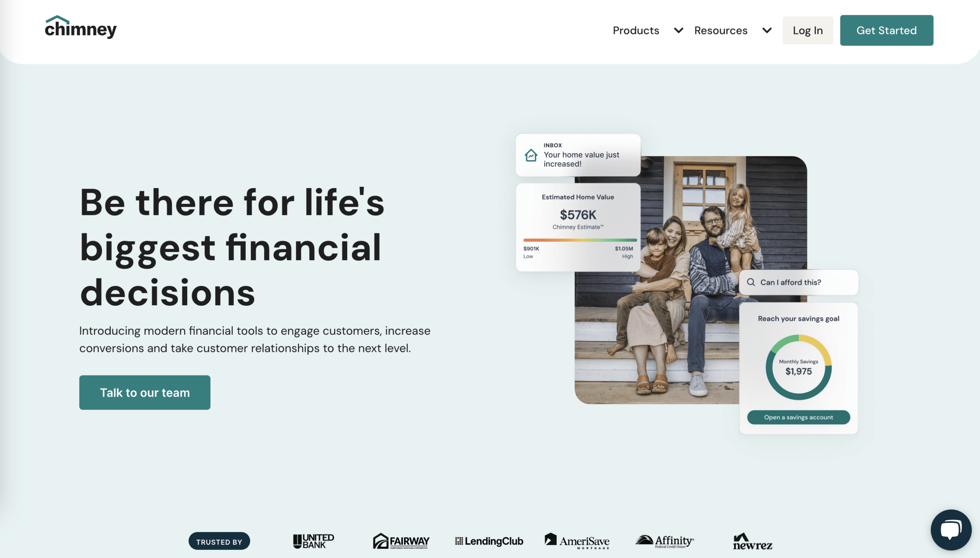
Task: Click the AmeriSave Mortgage logo
Action: click(577, 541)
